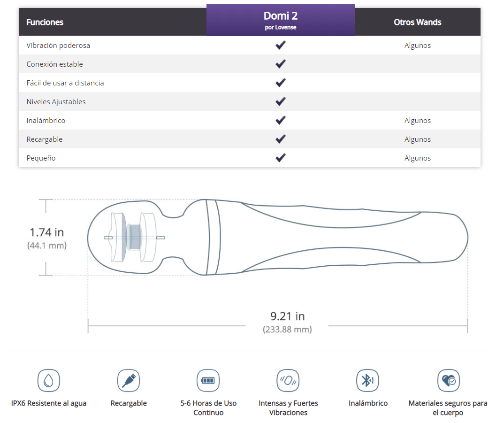Image resolution: width=504 pixels, height=423 pixels.
Task: Click the IPX6 water drop icon
Action: [49, 380]
